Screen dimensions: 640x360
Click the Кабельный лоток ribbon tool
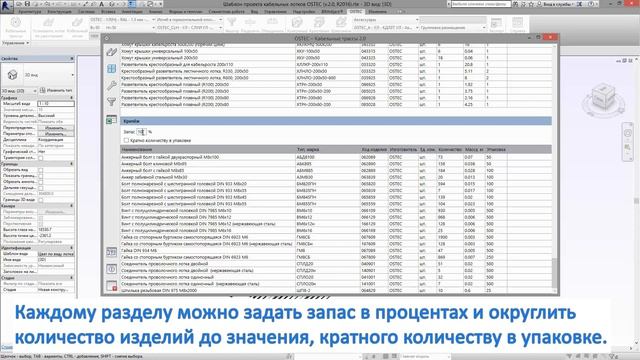[x=77, y=27]
